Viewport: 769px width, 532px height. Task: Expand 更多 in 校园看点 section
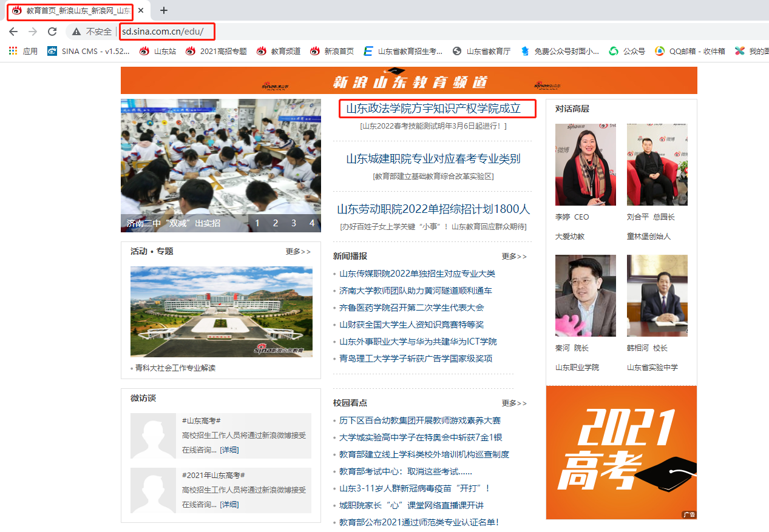click(514, 403)
